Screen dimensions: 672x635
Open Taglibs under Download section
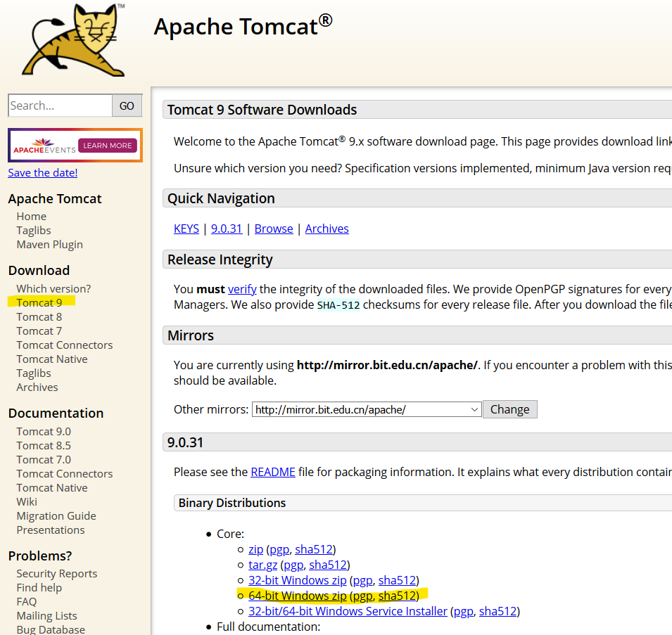point(34,373)
